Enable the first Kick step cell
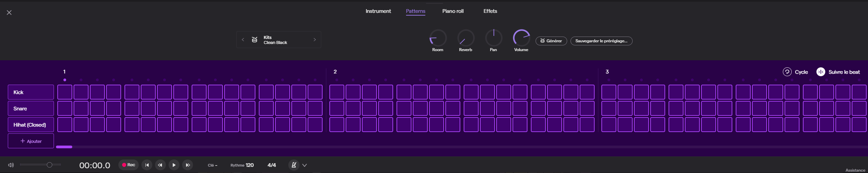Viewport: 868px width, 173px height. (x=65, y=92)
